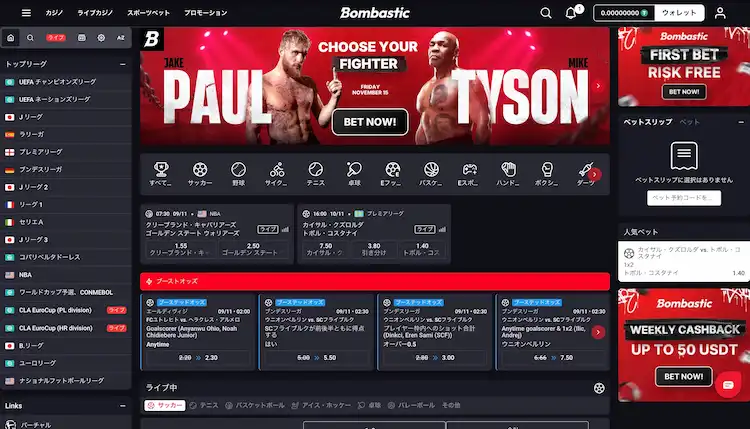Click BET NOW on Weekly Cashback banner
The width and height of the screenshot is (750, 429).
684,376
